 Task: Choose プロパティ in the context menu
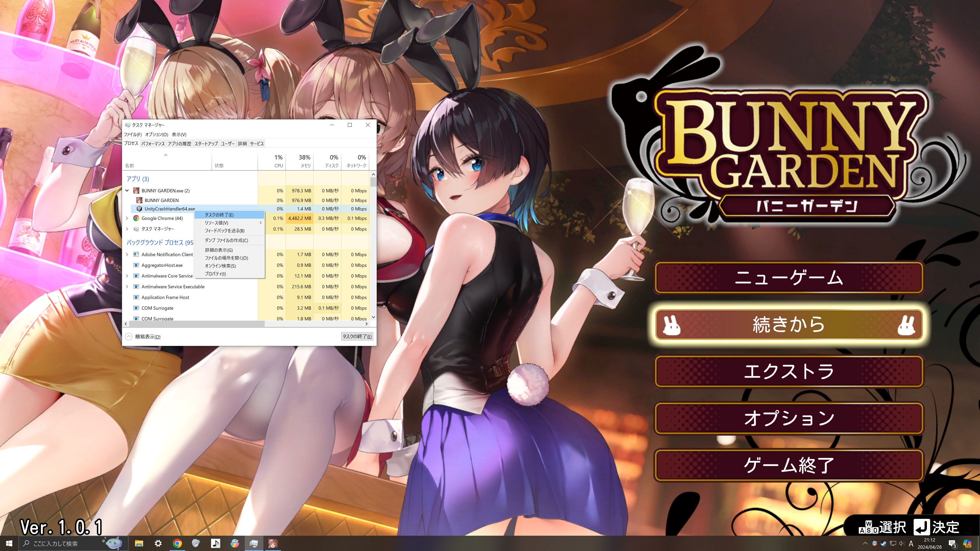click(x=229, y=274)
